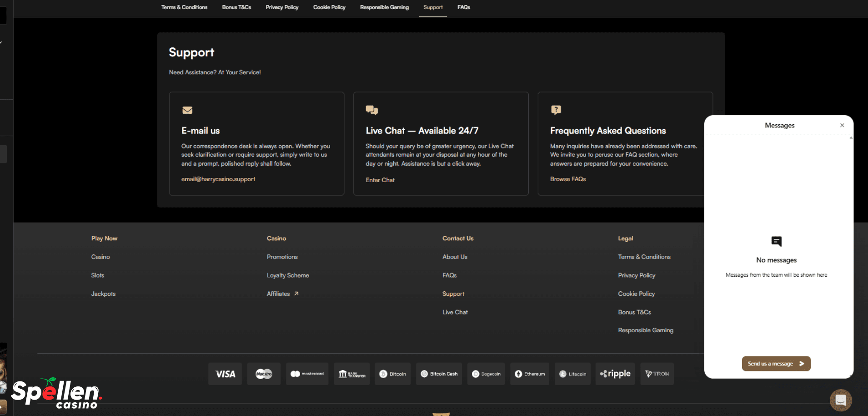Go to Loyalty Scheme in footer
868x416 pixels.
click(288, 275)
